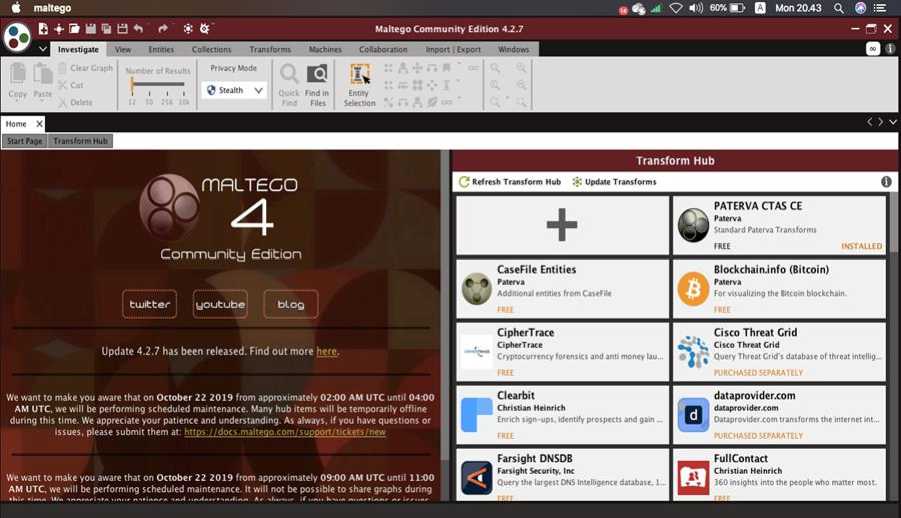Click the Maltego three-circle application logo button
901x518 pixels.
point(17,37)
